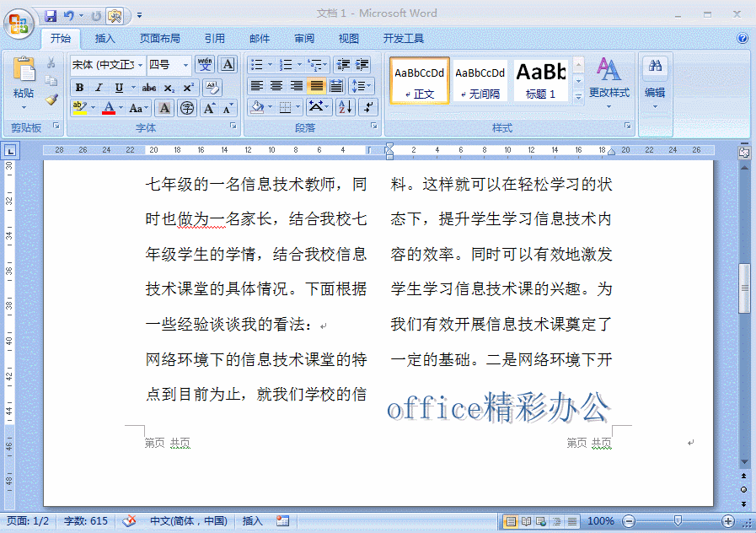Click the vertical scrollbar thumb

pos(744,288)
